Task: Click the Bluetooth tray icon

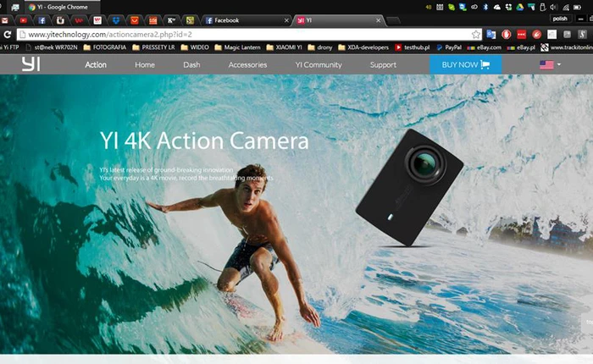Action: (x=485, y=7)
